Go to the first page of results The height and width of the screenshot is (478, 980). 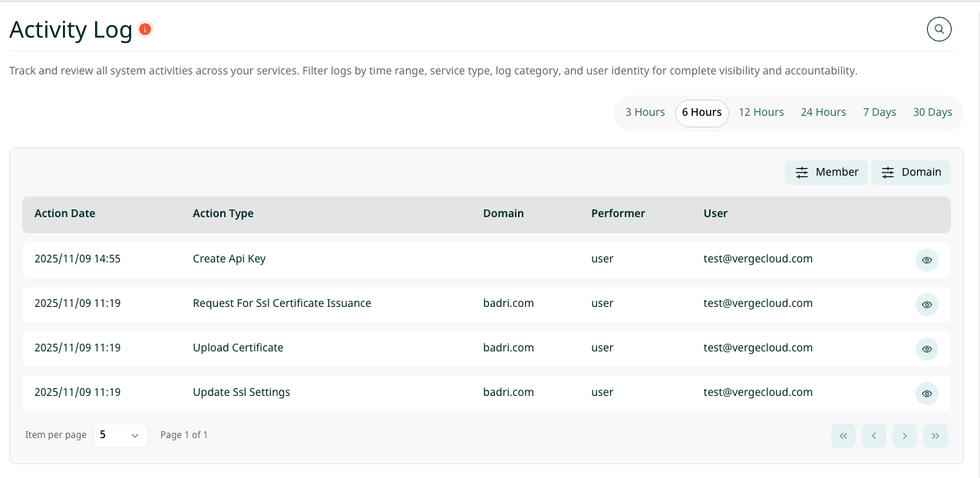tap(843, 436)
